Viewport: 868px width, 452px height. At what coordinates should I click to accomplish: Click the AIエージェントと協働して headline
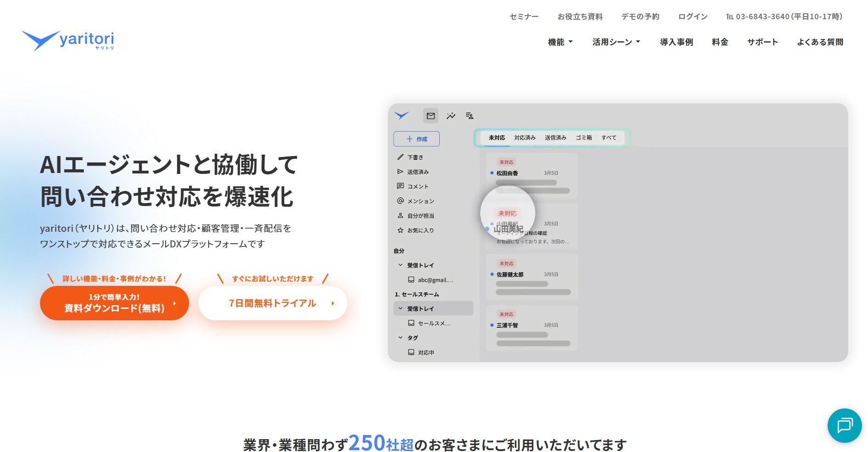pyautogui.click(x=169, y=165)
